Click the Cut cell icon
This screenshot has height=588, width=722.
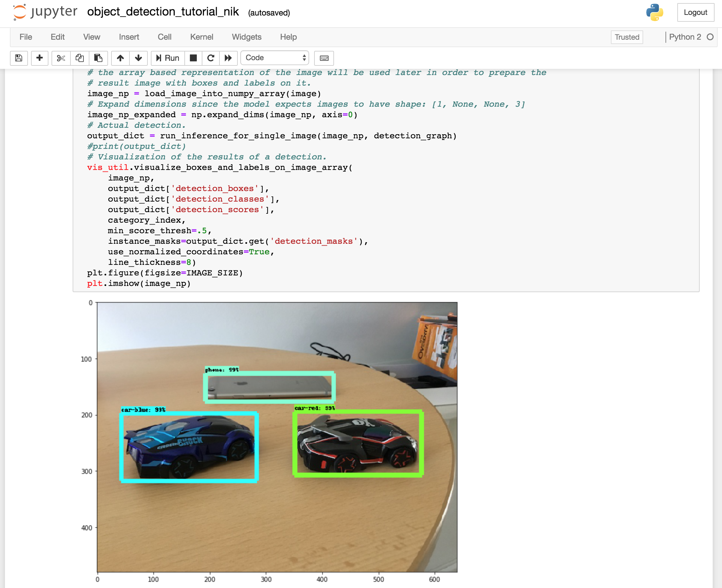pyautogui.click(x=59, y=58)
